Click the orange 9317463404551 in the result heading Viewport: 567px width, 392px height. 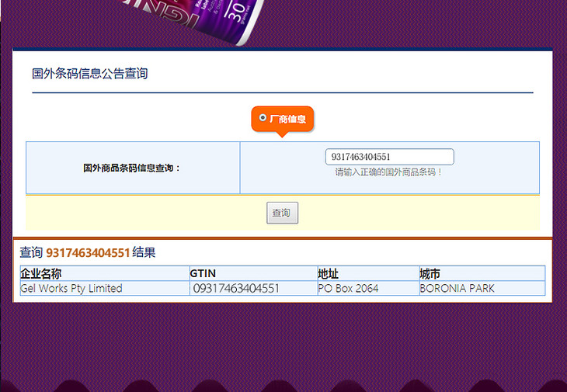pos(88,252)
